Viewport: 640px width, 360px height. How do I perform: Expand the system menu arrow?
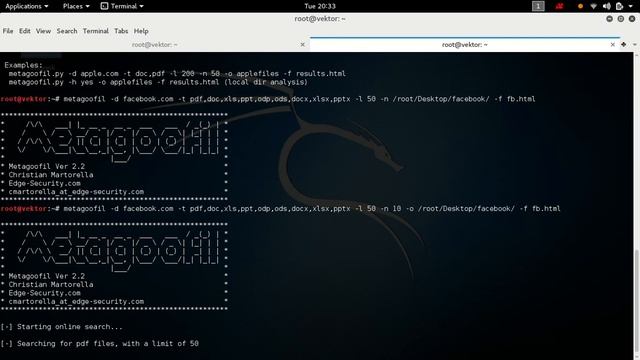[x=631, y=7]
